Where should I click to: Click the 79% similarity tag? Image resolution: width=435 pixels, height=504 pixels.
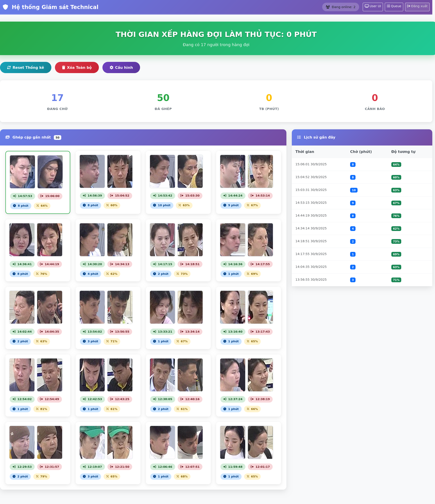[42, 477]
